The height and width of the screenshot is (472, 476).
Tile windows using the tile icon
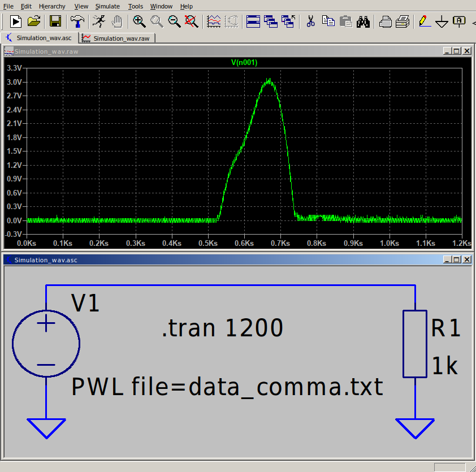[x=253, y=21]
